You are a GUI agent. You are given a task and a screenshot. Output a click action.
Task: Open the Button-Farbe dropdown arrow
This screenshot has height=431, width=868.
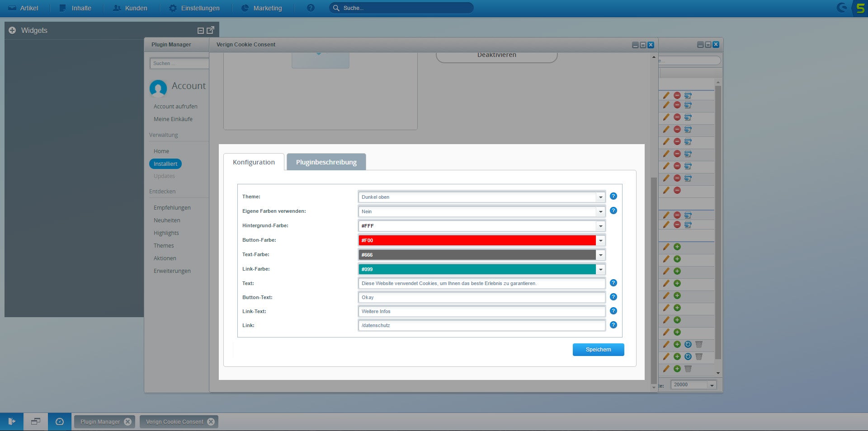600,240
